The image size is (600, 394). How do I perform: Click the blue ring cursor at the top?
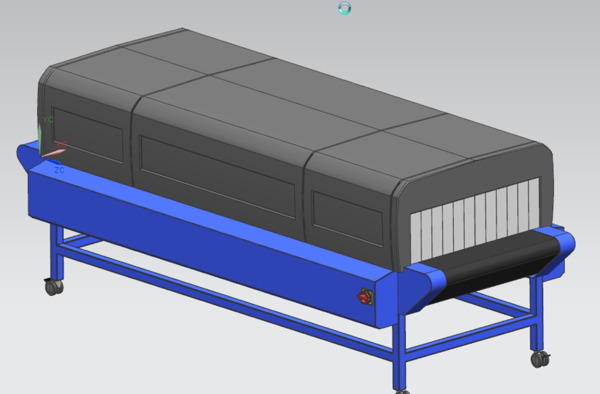(345, 8)
